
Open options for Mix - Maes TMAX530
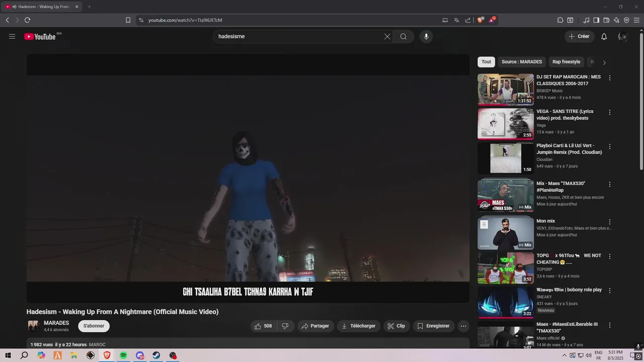point(610,185)
